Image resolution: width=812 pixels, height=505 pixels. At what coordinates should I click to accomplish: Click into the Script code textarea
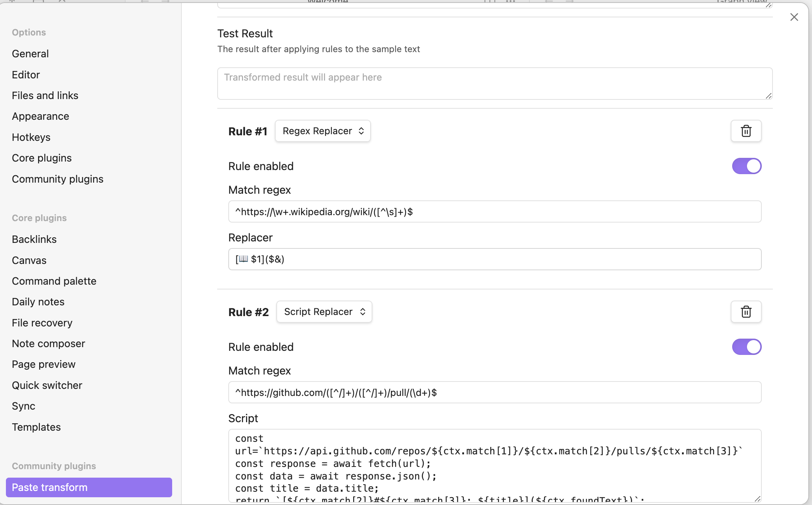(495, 466)
